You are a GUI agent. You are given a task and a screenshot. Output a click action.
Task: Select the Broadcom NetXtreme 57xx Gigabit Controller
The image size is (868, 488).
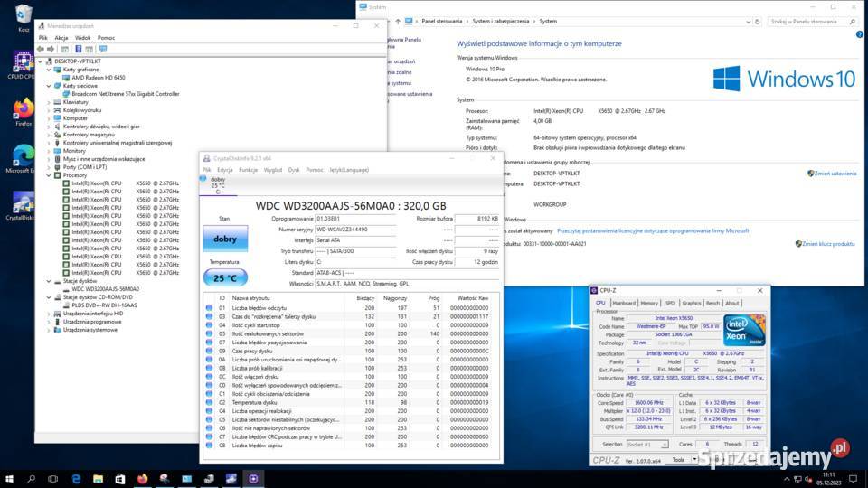pos(125,94)
